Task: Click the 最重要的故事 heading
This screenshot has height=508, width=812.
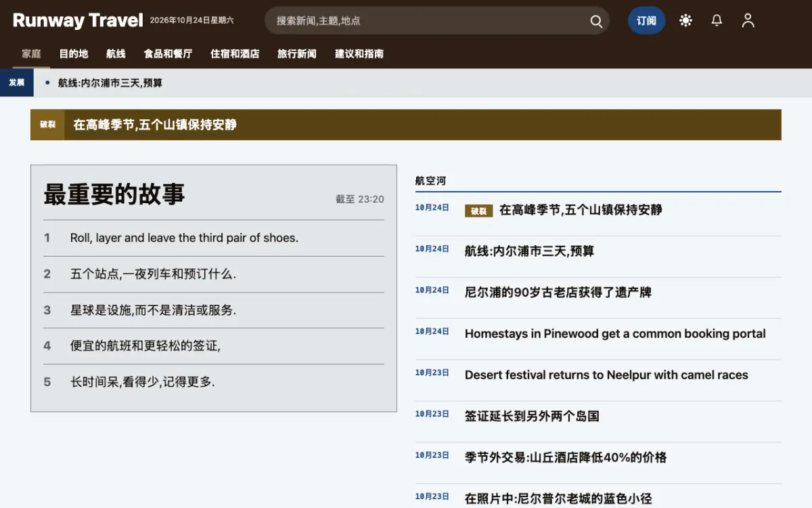Action: [x=114, y=194]
